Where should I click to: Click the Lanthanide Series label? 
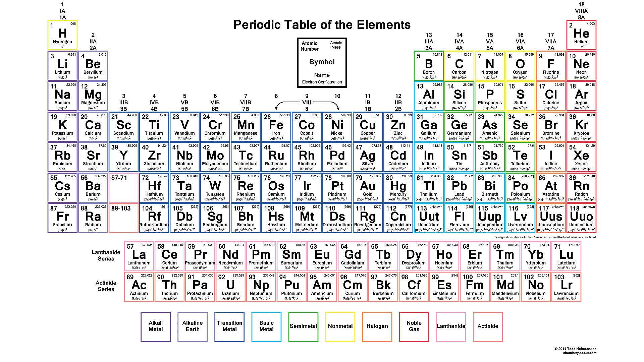tap(106, 255)
